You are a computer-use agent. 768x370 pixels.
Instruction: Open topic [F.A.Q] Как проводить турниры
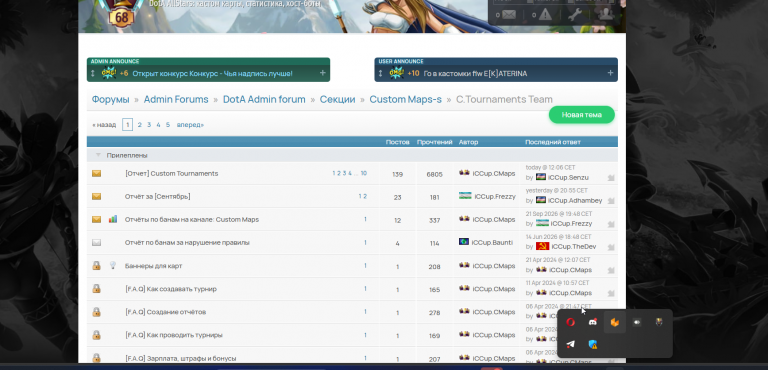(x=174, y=335)
